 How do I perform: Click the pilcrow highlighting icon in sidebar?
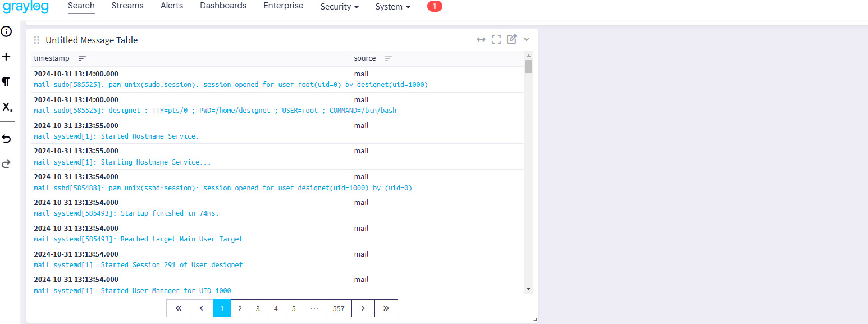pos(6,82)
